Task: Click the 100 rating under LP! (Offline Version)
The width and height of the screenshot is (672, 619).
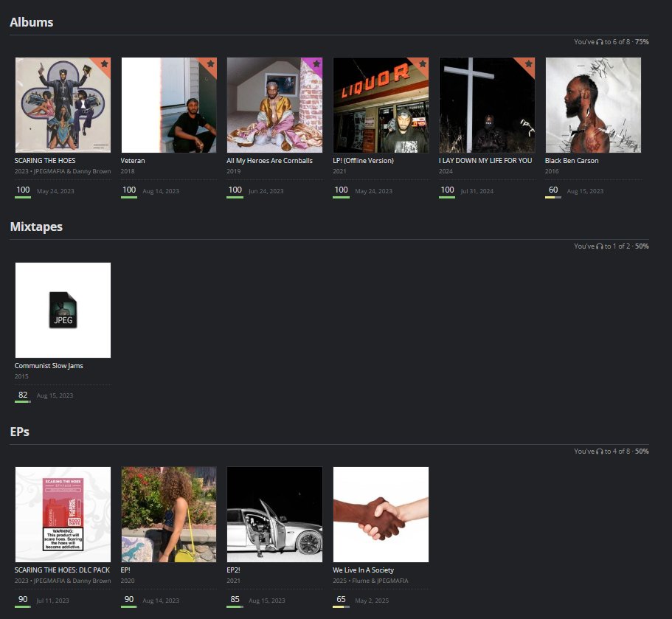Action: click(x=341, y=190)
